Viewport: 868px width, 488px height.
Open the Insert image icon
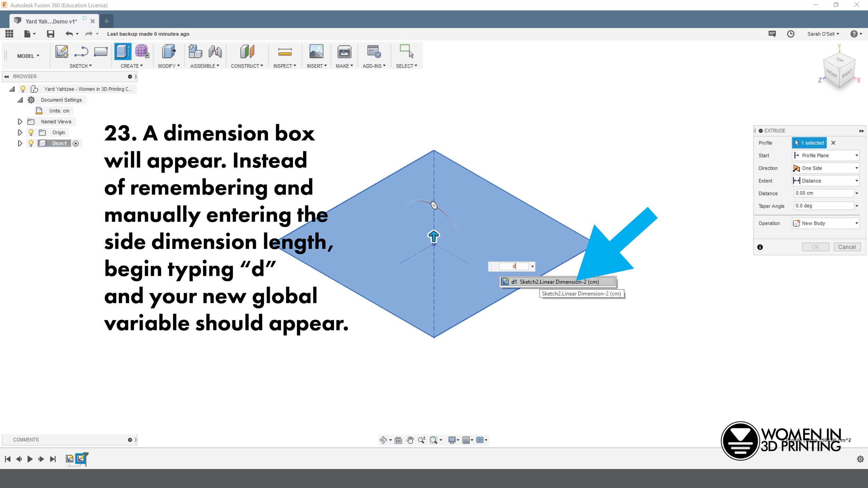click(x=316, y=52)
